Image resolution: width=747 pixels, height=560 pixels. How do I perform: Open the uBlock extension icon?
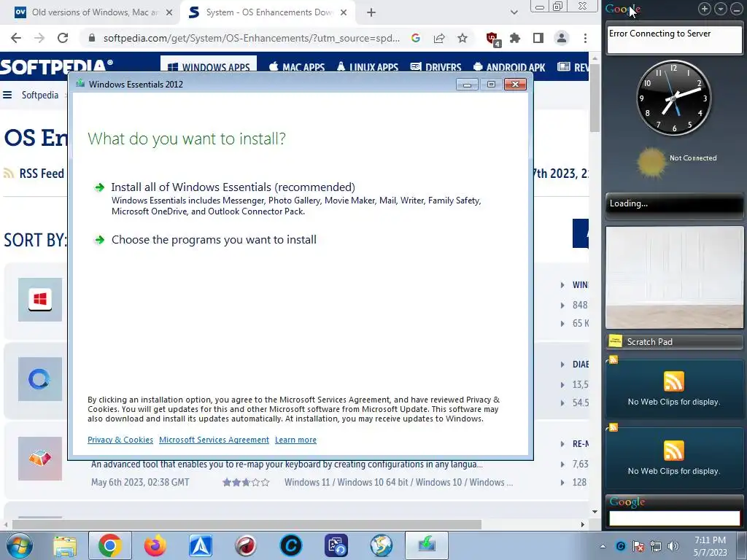492,39
